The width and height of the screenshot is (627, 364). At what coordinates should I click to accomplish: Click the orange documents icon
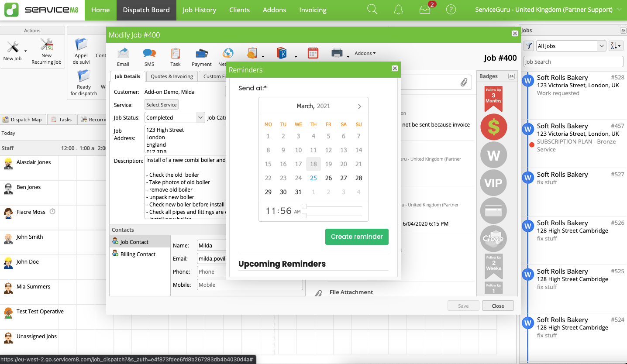[252, 53]
